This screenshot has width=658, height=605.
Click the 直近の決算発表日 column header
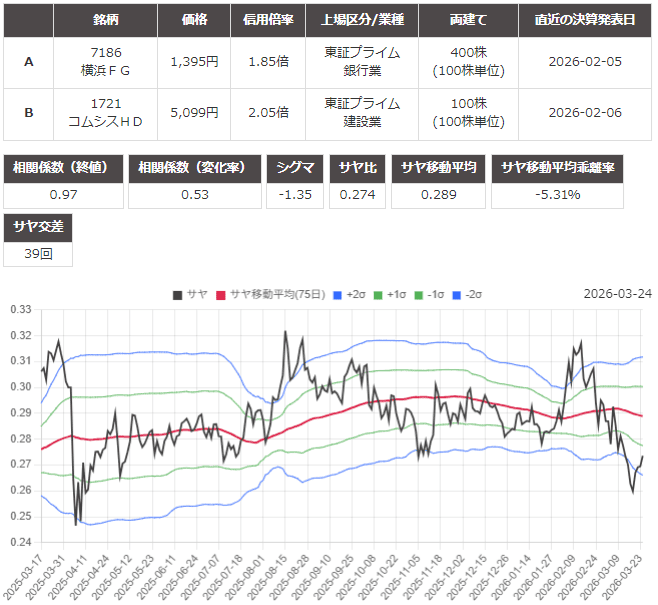[585, 20]
